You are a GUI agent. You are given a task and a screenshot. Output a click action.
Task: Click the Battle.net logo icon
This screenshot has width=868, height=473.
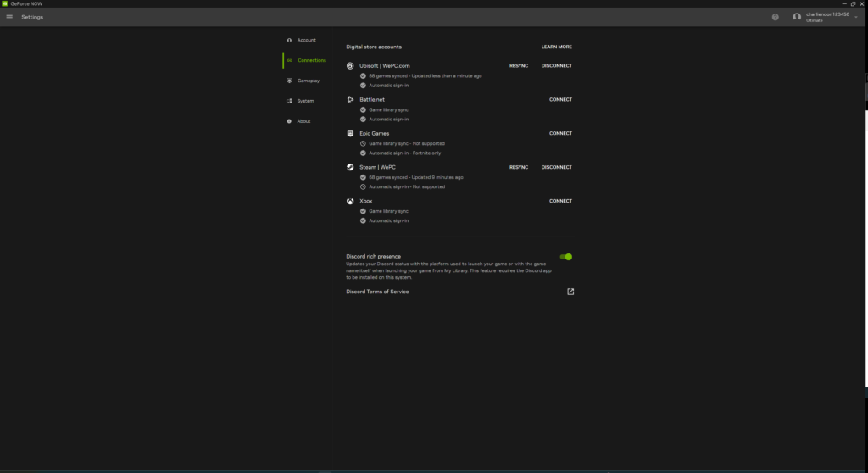351,100
